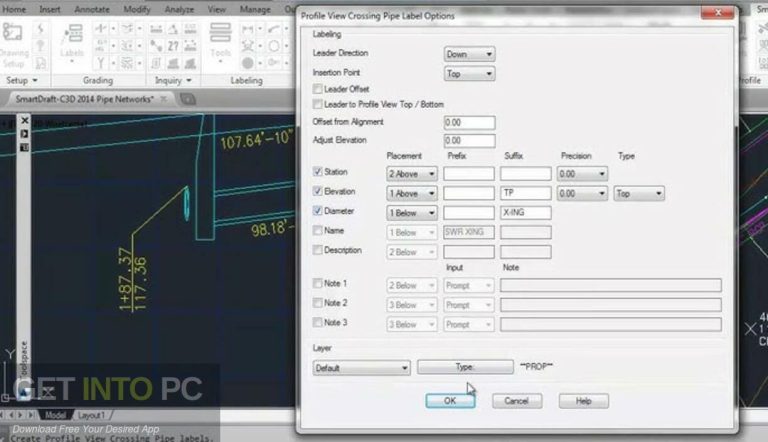Open the Layer Default dropdown

coord(360,368)
